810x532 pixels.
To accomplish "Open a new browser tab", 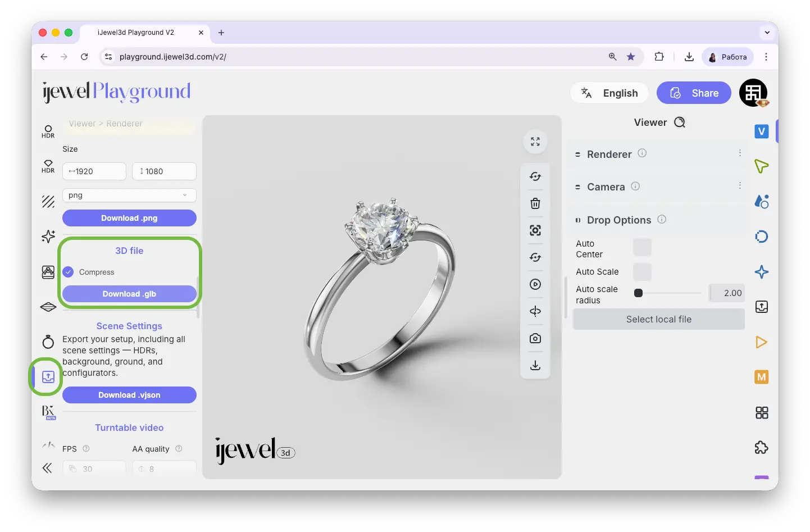I will coord(221,33).
